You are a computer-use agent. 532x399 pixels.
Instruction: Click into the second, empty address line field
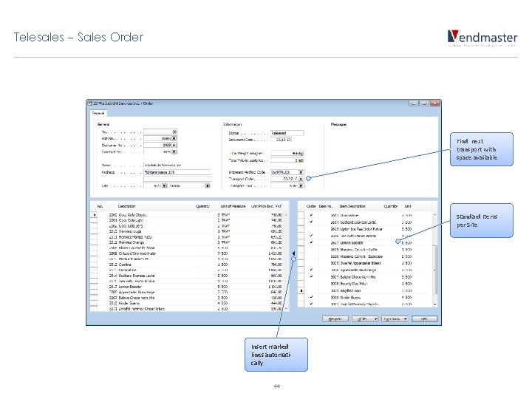[177, 179]
